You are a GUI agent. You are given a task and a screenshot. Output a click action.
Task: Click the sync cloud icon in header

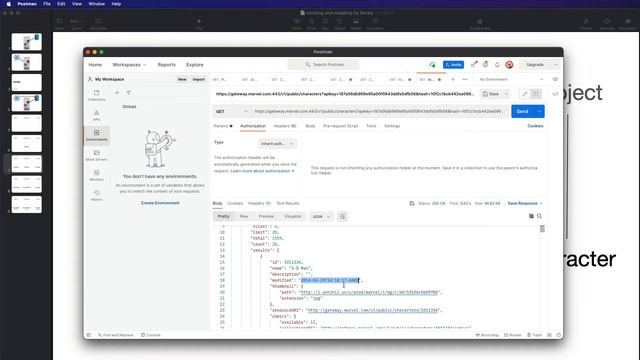[432, 64]
